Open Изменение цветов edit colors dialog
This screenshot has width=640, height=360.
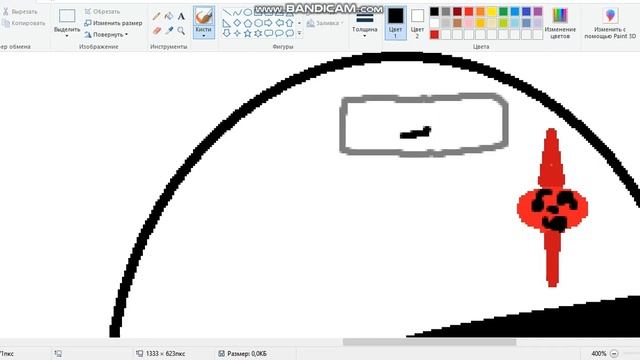[x=560, y=23]
